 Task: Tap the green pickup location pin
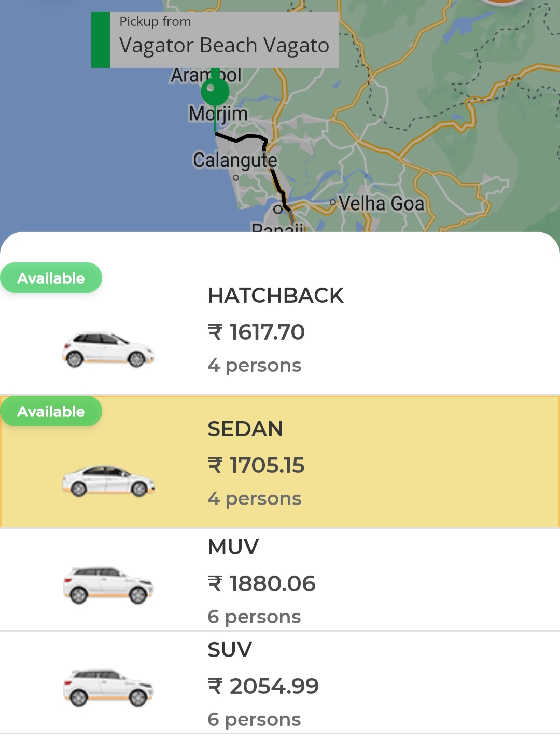click(215, 92)
